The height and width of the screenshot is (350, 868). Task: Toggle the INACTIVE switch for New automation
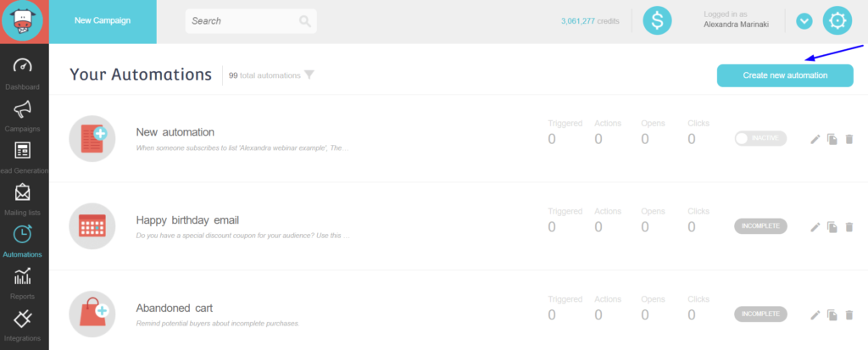click(x=760, y=138)
